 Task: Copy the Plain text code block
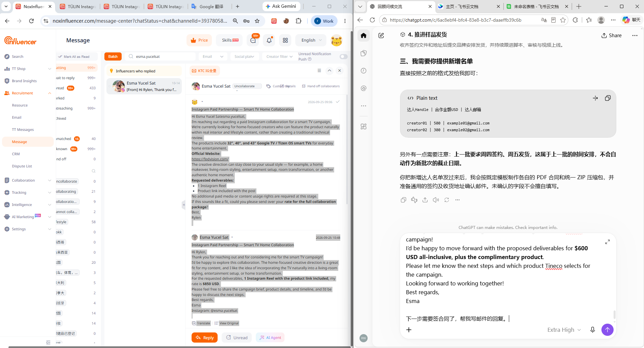[608, 98]
